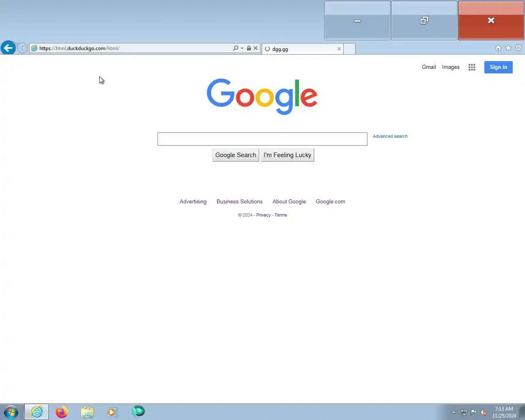Open Windows Explorer folder taskbar icon

[87, 412]
